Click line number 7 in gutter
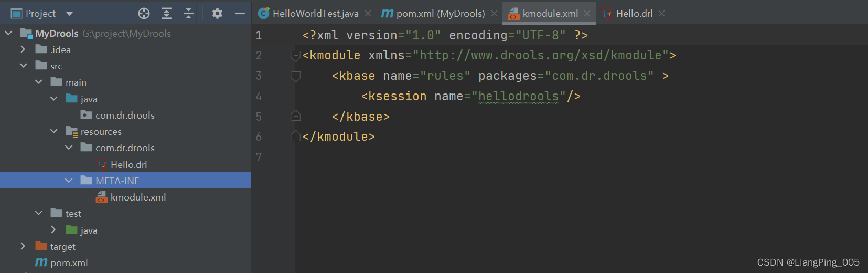Image resolution: width=868 pixels, height=273 pixels. click(x=259, y=157)
